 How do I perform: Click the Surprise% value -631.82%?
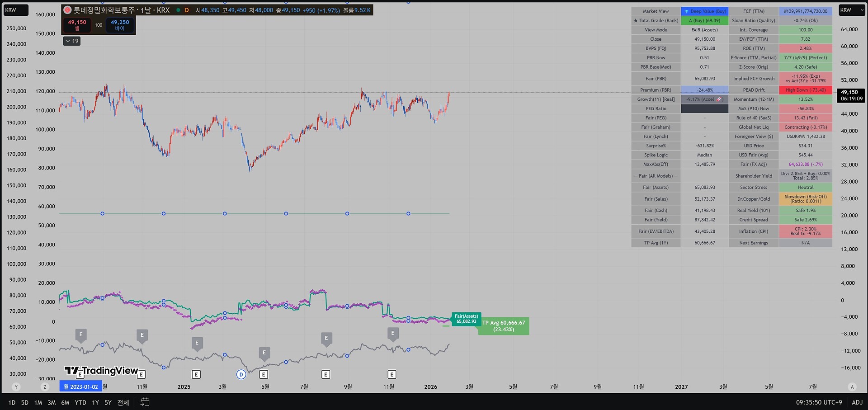705,146
